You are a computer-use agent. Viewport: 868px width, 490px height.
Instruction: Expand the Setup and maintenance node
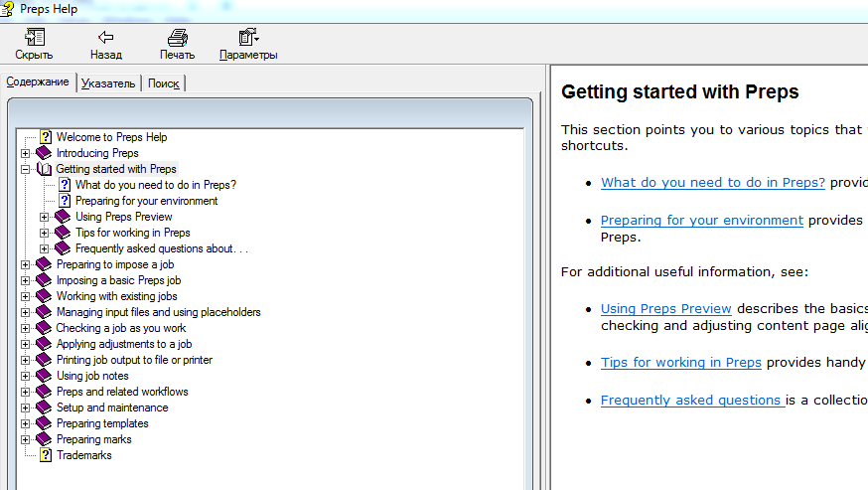[x=26, y=408]
